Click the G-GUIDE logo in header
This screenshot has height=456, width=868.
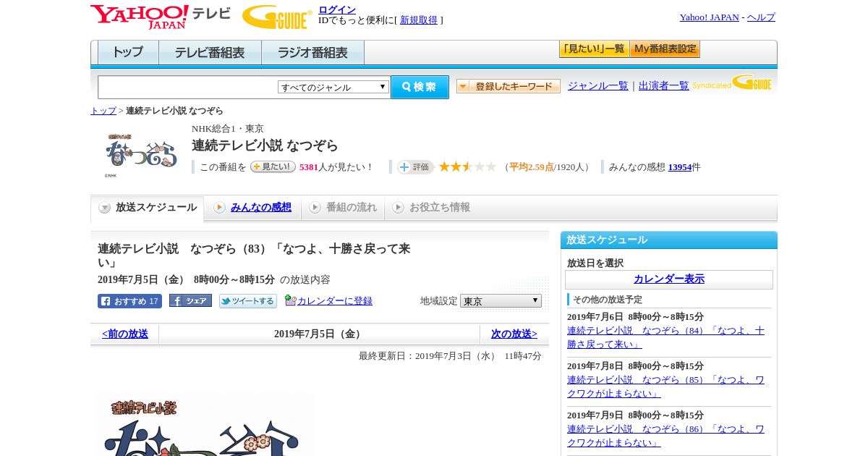tap(277, 17)
